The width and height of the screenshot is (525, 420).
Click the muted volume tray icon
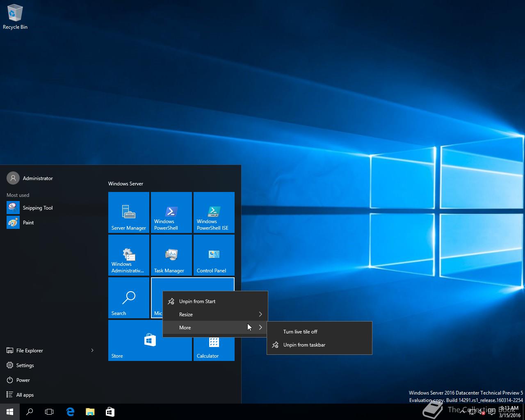[482, 412]
